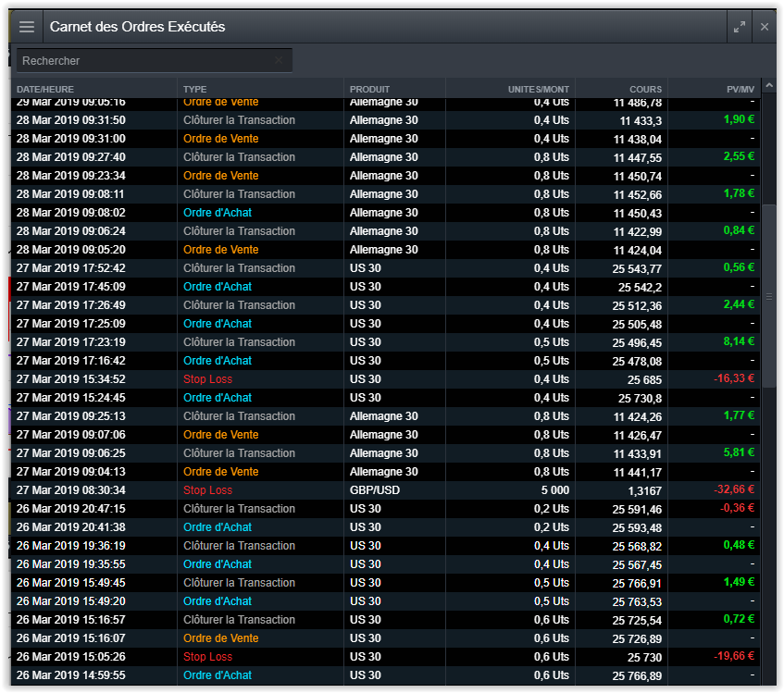Image resolution: width=784 pixels, height=693 pixels.
Task: Click Ordre d'Achat at 27 Mar 17:45:09
Action: 217,287
